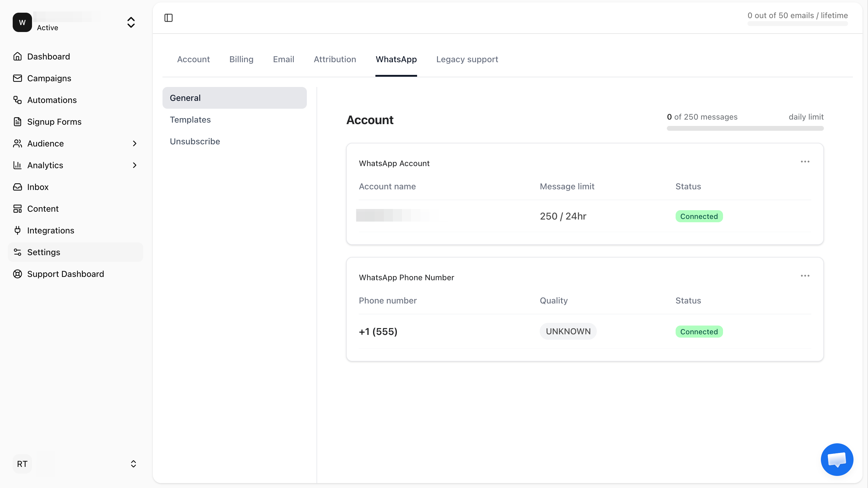Go to Dashboard
The width and height of the screenshot is (868, 488).
tap(49, 56)
